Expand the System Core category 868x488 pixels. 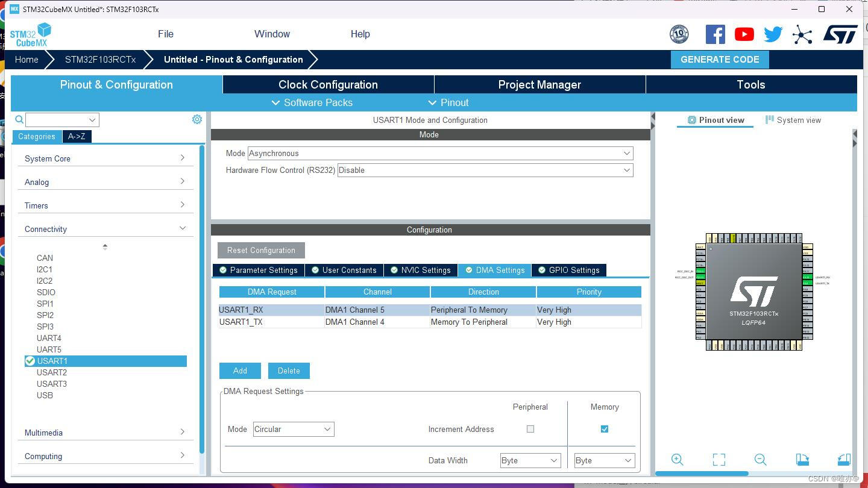click(105, 158)
